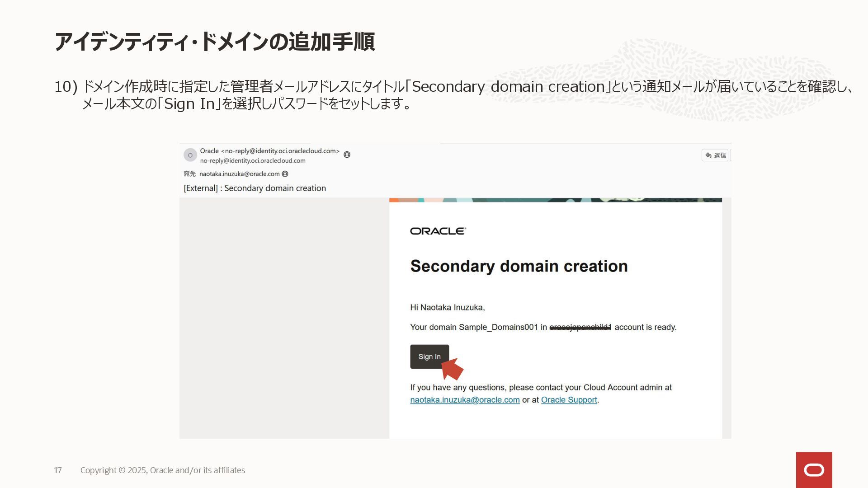The height and width of the screenshot is (488, 868).
Task: Click the second-line sender address no-reply@identity.oci.oraclecloud.com
Action: tap(253, 161)
